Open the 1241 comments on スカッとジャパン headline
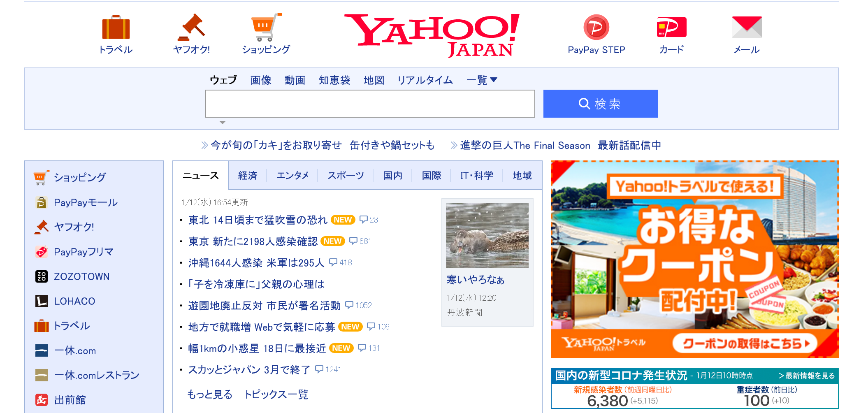 pyautogui.click(x=328, y=369)
